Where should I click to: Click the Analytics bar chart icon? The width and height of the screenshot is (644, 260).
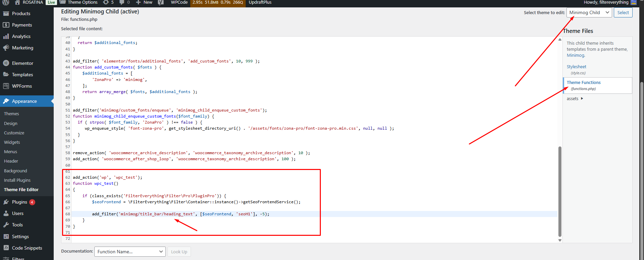(6, 36)
